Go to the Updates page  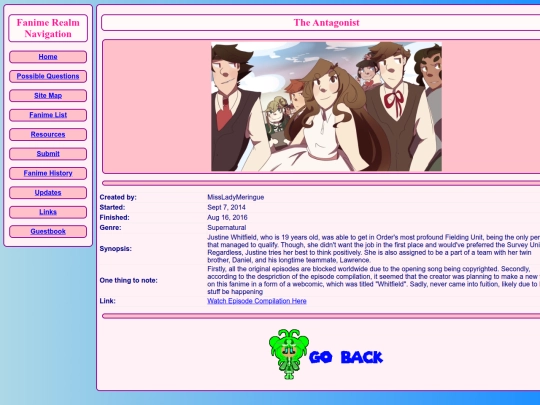coord(48,193)
